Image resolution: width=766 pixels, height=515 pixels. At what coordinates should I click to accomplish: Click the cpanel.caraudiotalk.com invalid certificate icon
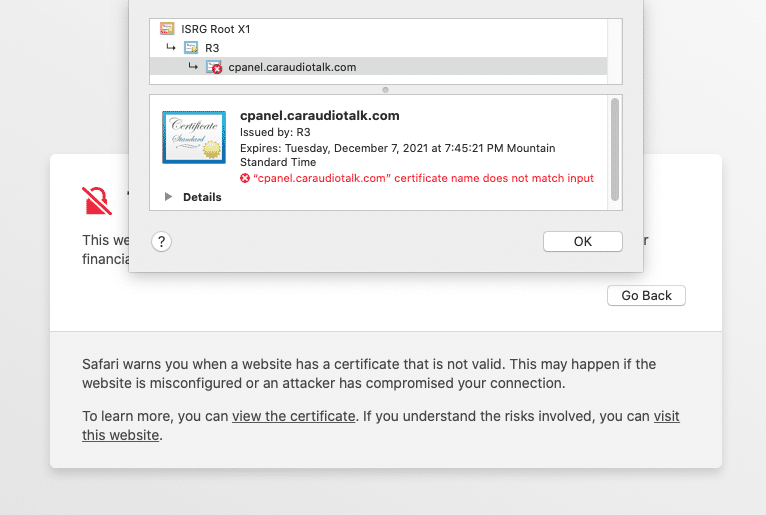pos(214,67)
